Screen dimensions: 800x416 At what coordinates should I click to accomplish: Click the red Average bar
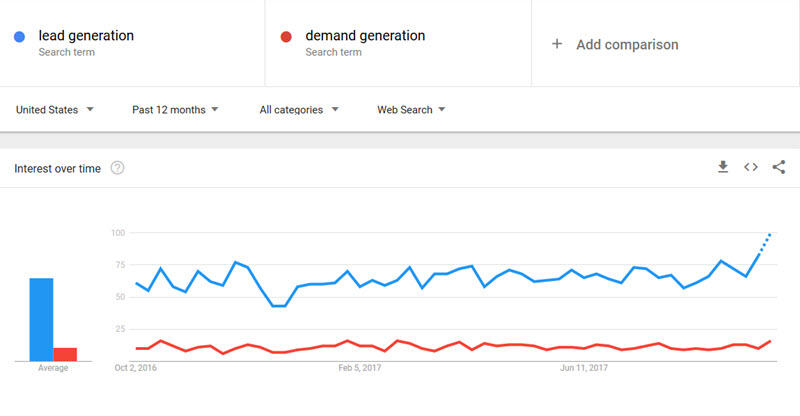[65, 354]
